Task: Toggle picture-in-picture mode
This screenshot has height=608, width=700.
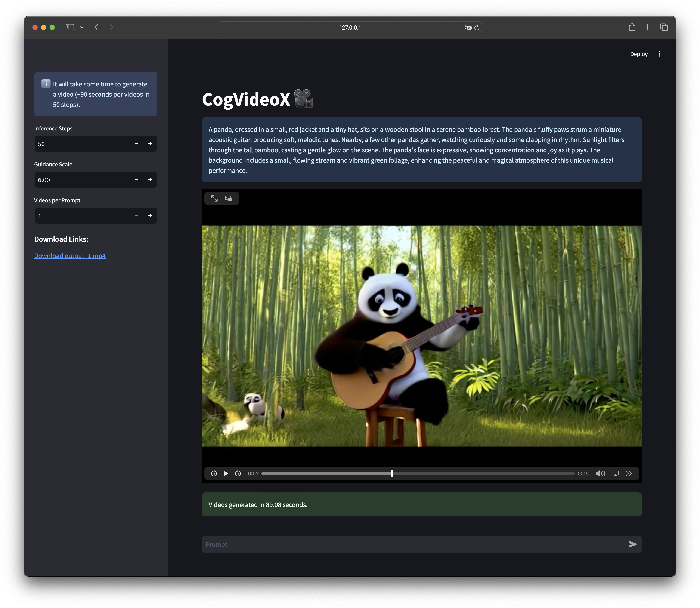Action: point(229,198)
